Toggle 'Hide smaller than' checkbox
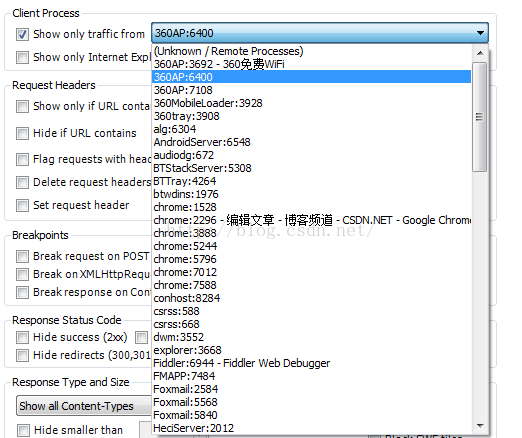This screenshot has width=522, height=438. pos(23,430)
